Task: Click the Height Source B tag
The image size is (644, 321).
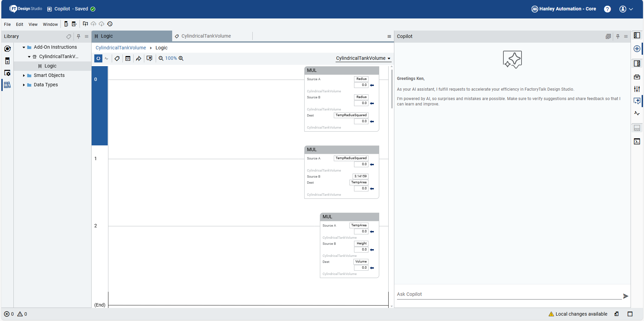Action: (x=361, y=243)
